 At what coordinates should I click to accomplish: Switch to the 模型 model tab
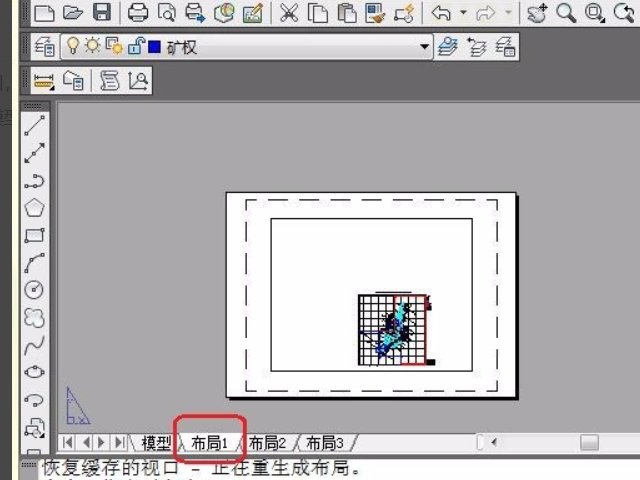tap(155, 442)
